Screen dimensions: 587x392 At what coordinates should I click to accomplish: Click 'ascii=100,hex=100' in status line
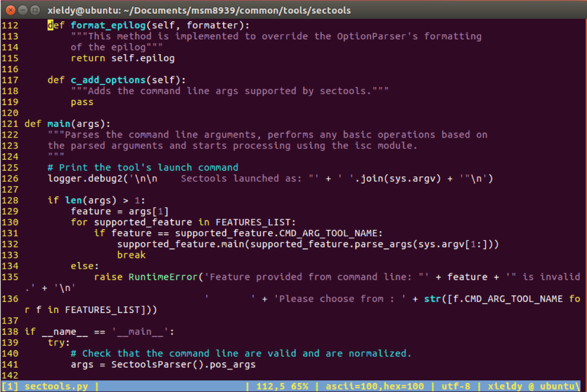point(375,386)
